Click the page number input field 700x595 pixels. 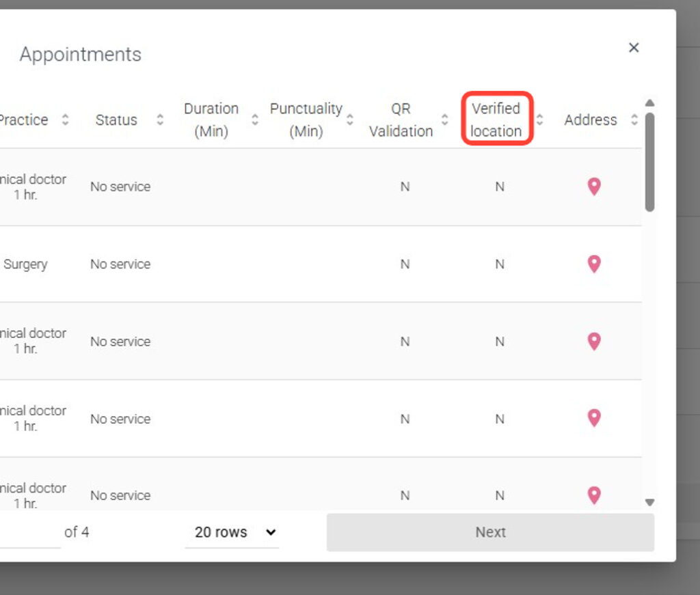(x=27, y=532)
